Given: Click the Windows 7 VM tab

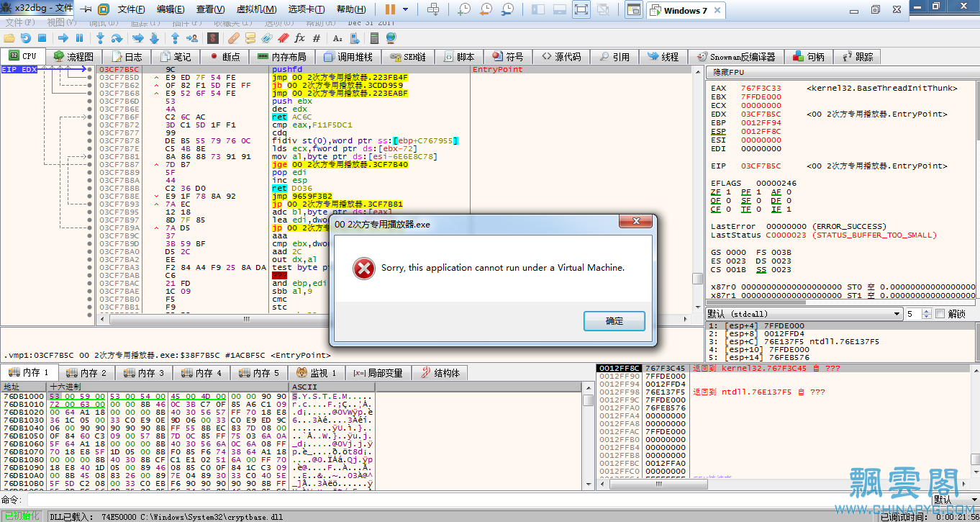Looking at the screenshot, I should 685,10.
